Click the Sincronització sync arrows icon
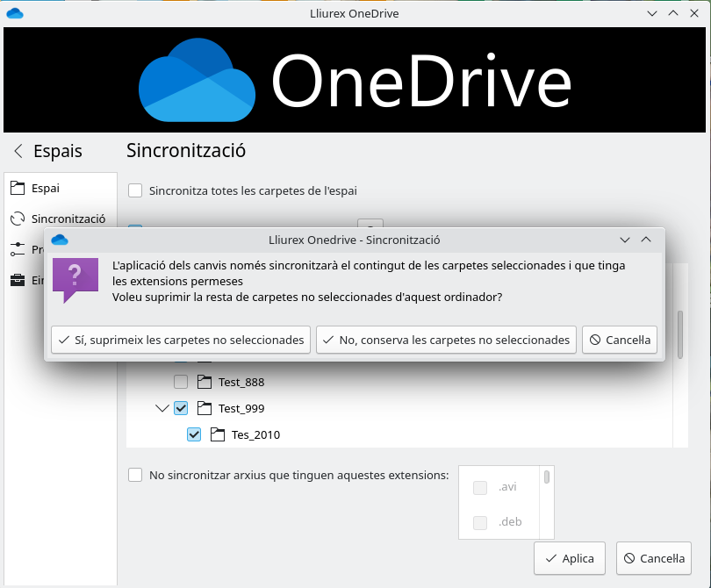The height and width of the screenshot is (588, 711). (x=17, y=219)
